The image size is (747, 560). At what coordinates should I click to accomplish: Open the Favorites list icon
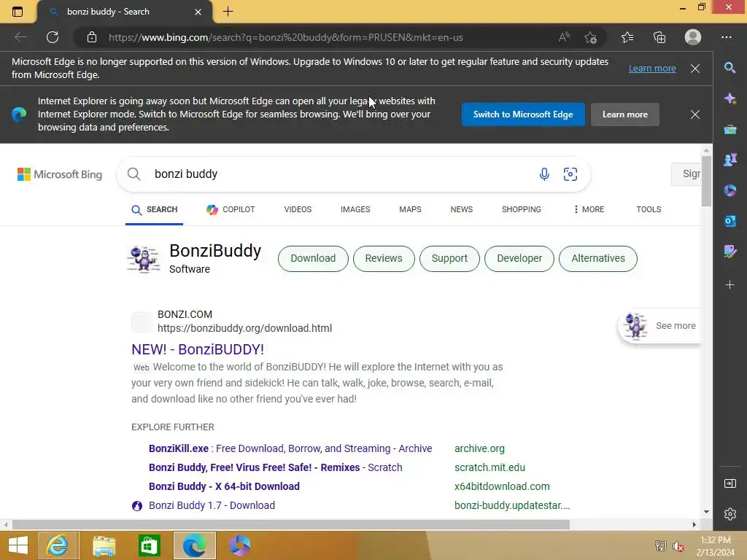(627, 37)
